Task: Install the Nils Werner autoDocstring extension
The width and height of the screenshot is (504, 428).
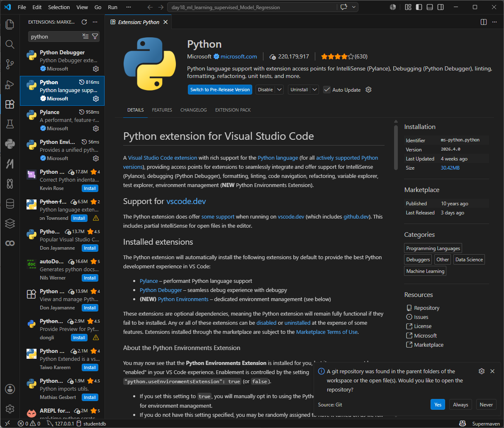Action: [x=90, y=278]
